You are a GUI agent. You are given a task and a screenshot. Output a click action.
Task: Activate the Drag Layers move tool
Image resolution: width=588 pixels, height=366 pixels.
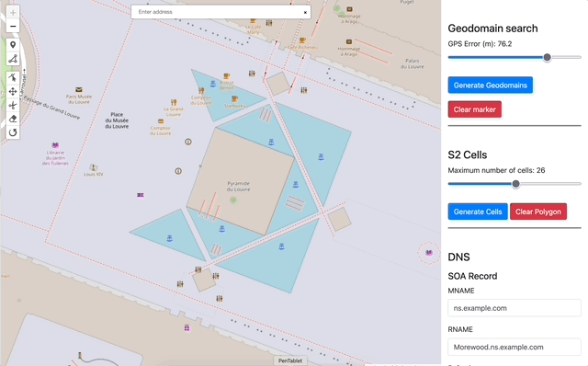pos(13,92)
